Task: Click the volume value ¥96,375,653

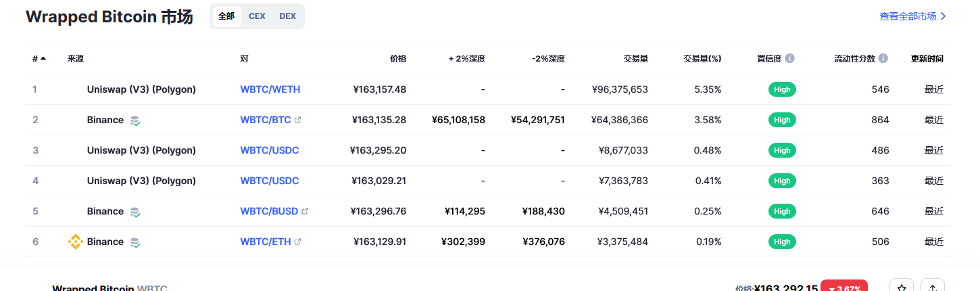Action: pyautogui.click(x=620, y=89)
